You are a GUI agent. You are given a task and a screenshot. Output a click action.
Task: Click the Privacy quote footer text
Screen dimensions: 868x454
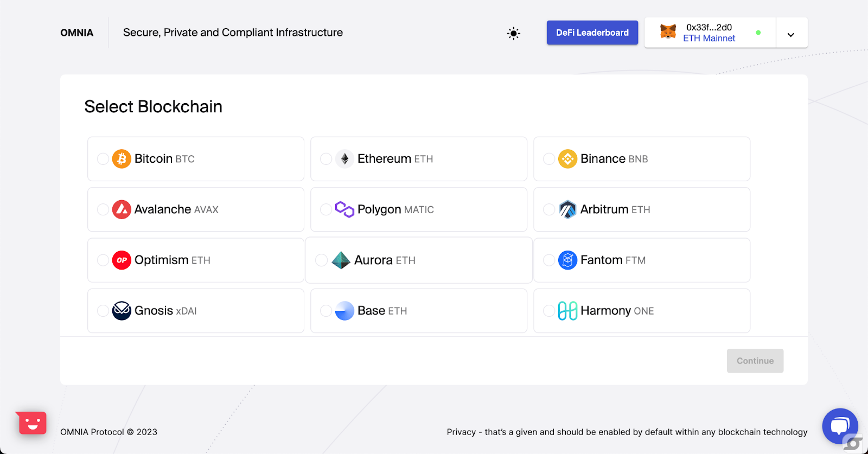(x=627, y=432)
